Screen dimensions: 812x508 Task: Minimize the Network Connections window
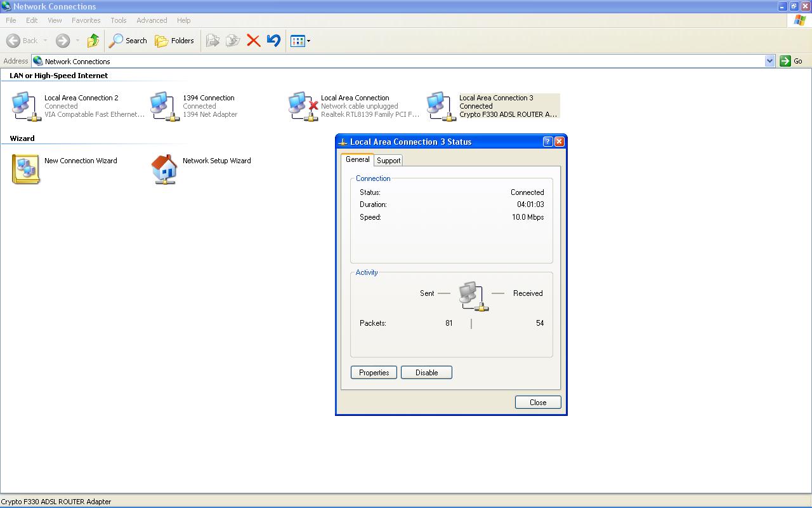point(782,6)
